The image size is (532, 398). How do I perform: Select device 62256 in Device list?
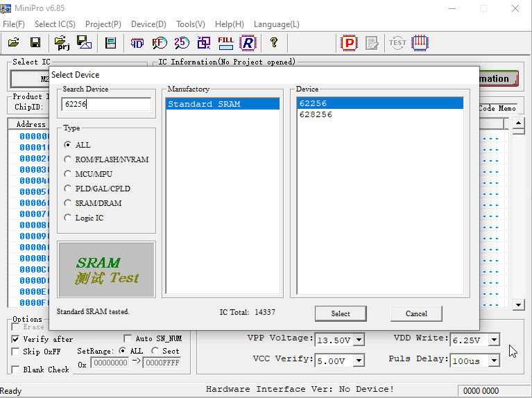[380, 103]
